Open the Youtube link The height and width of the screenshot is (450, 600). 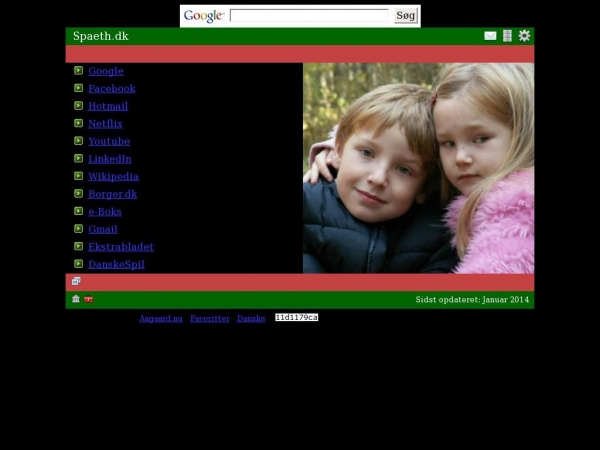coord(109,142)
